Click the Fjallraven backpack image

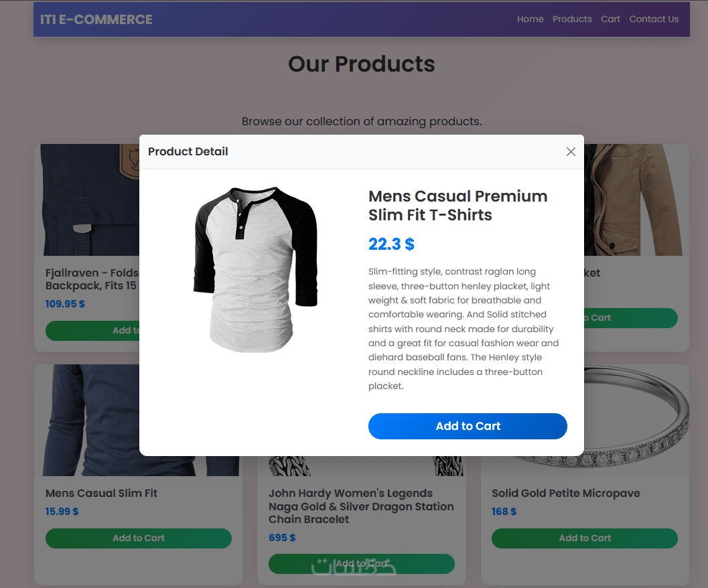pyautogui.click(x=87, y=201)
